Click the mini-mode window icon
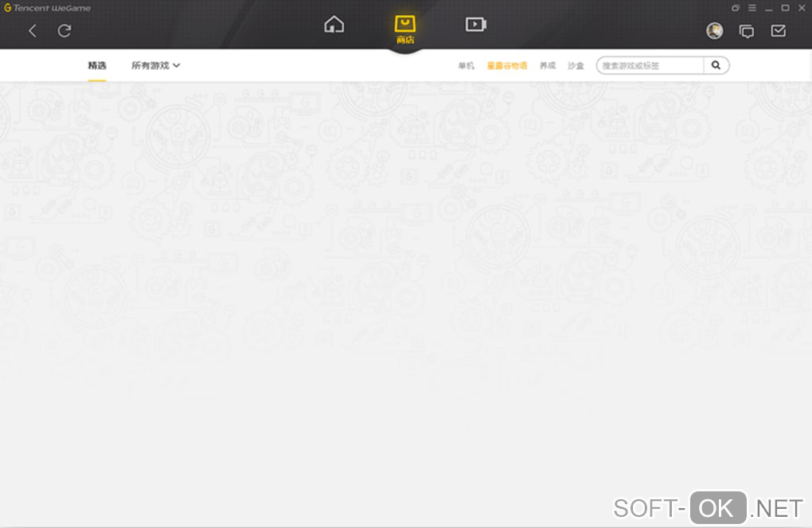The width and height of the screenshot is (812, 528). click(x=736, y=8)
